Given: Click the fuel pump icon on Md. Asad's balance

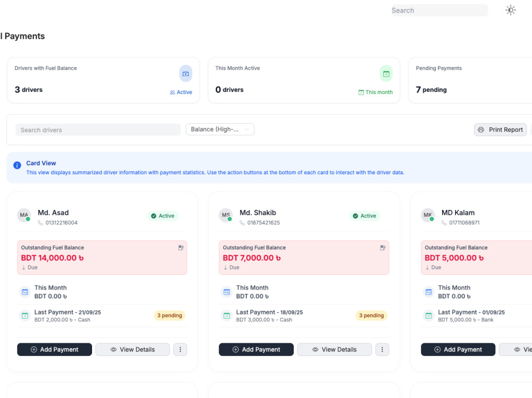Looking at the screenshot, I should [181, 248].
